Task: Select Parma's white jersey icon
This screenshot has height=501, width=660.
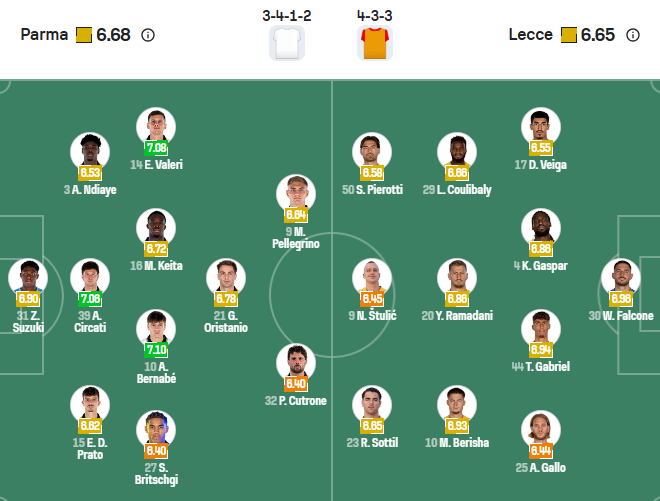Action: pyautogui.click(x=286, y=44)
